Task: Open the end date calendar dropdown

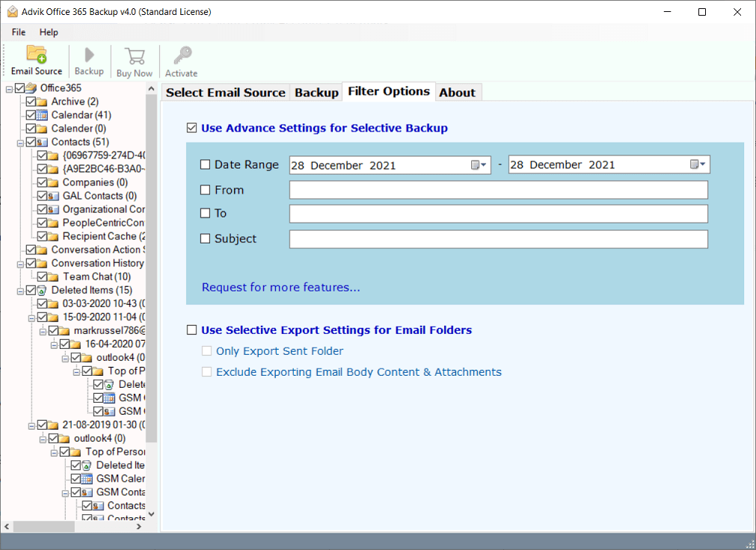Action: (698, 165)
